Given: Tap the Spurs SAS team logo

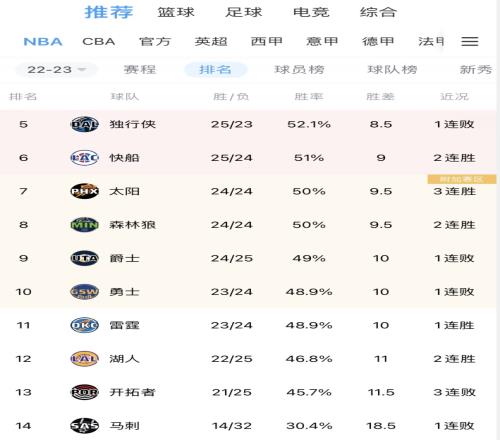Looking at the screenshot, I should pyautogui.click(x=85, y=426).
